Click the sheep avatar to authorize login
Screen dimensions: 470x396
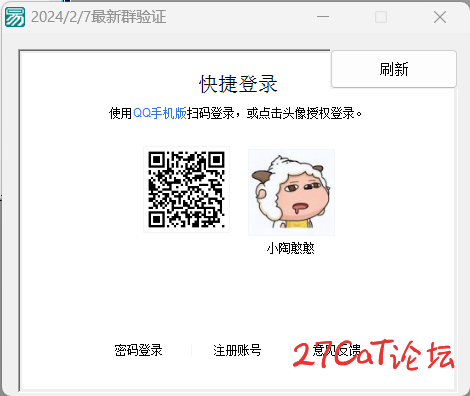coord(291,192)
